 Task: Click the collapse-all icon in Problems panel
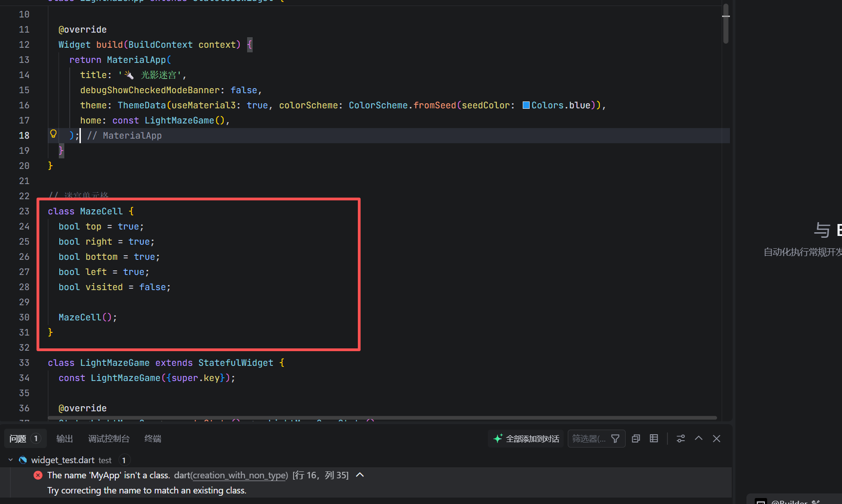636,439
